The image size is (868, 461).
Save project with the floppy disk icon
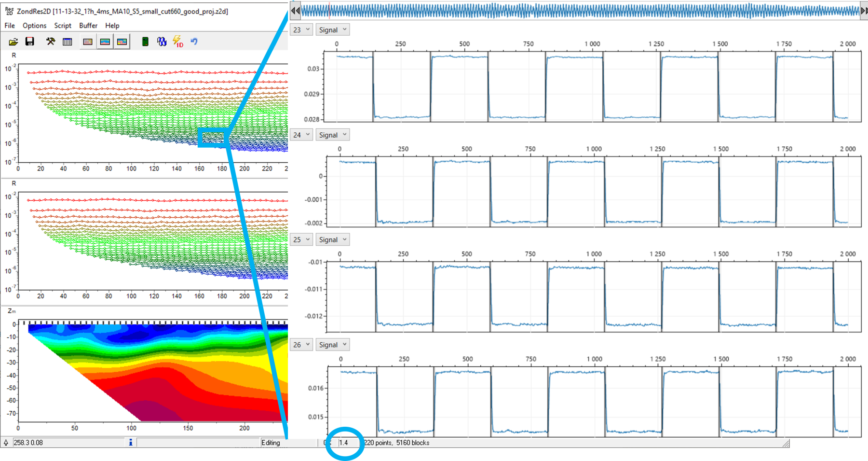(x=30, y=42)
